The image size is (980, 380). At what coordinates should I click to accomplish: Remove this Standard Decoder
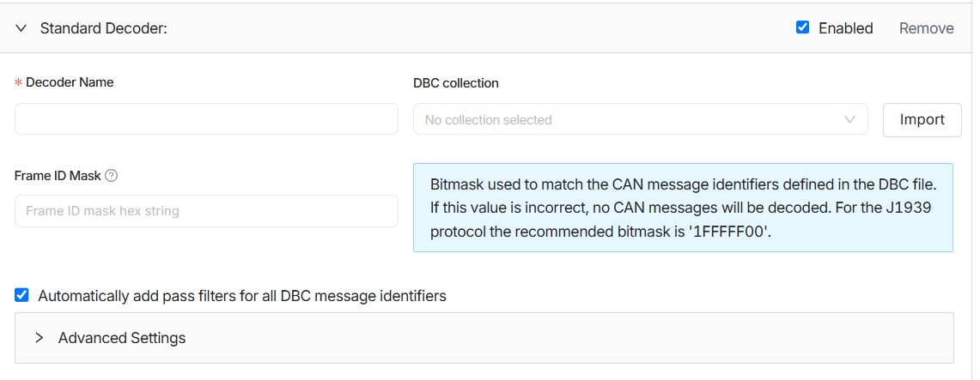926,28
